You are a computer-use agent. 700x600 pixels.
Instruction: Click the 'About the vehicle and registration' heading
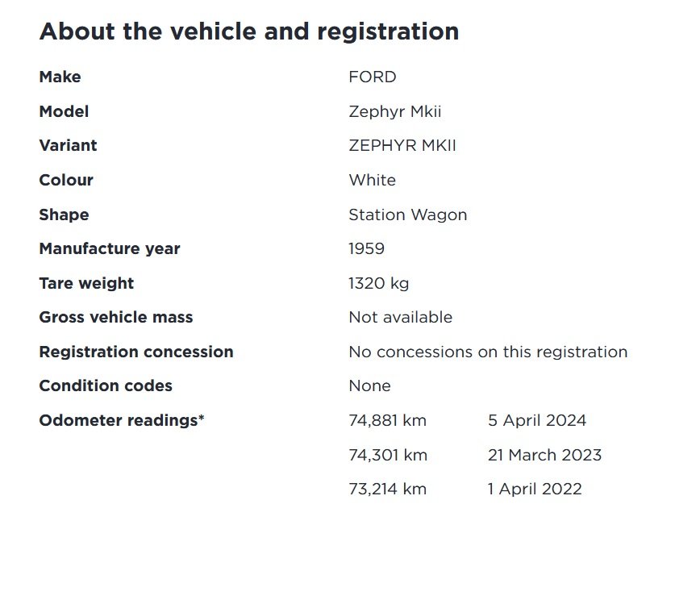249,31
